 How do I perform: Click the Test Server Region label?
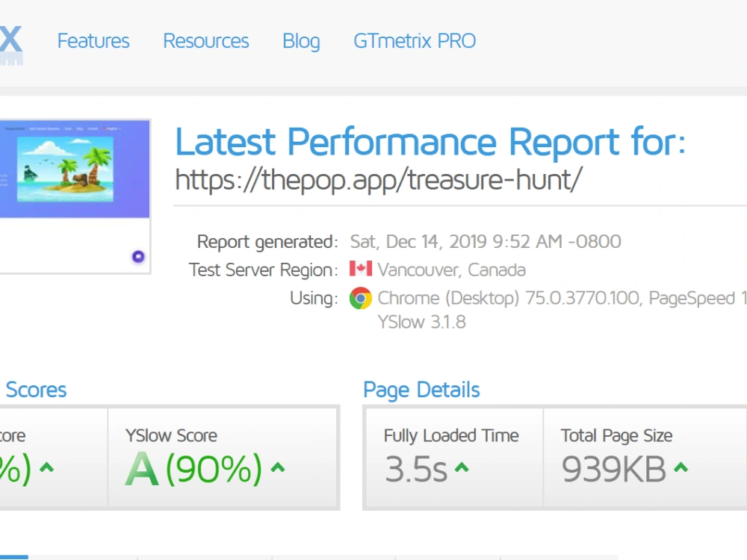pyautogui.click(x=264, y=270)
